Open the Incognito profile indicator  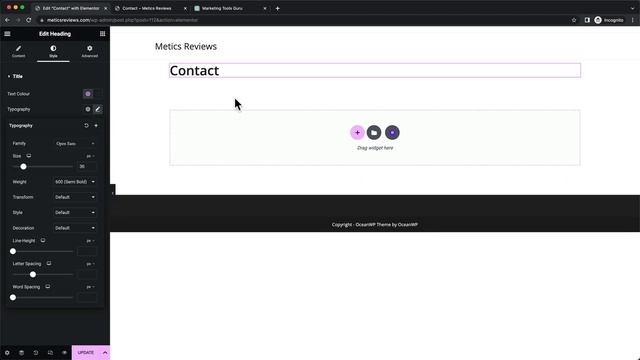(x=609, y=20)
